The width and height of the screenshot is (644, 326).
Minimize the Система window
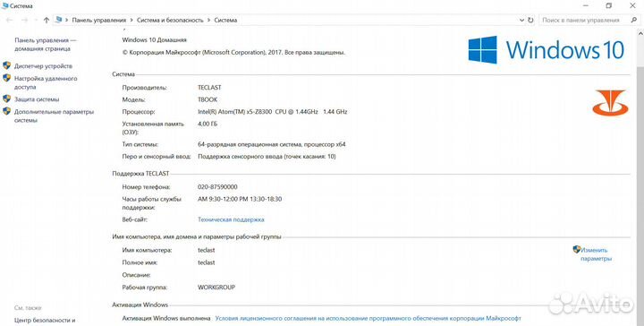click(585, 5)
